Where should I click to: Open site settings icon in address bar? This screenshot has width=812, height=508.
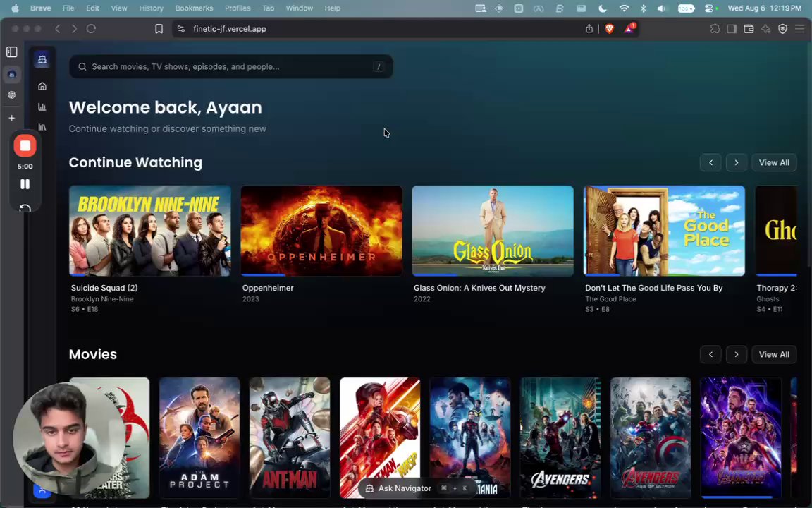[180, 29]
